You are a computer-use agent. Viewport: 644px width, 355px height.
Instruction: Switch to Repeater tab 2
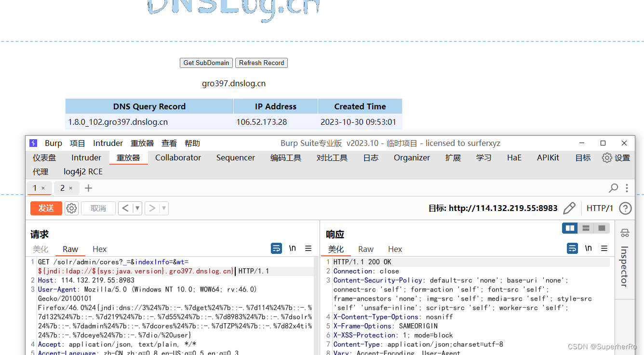click(63, 188)
